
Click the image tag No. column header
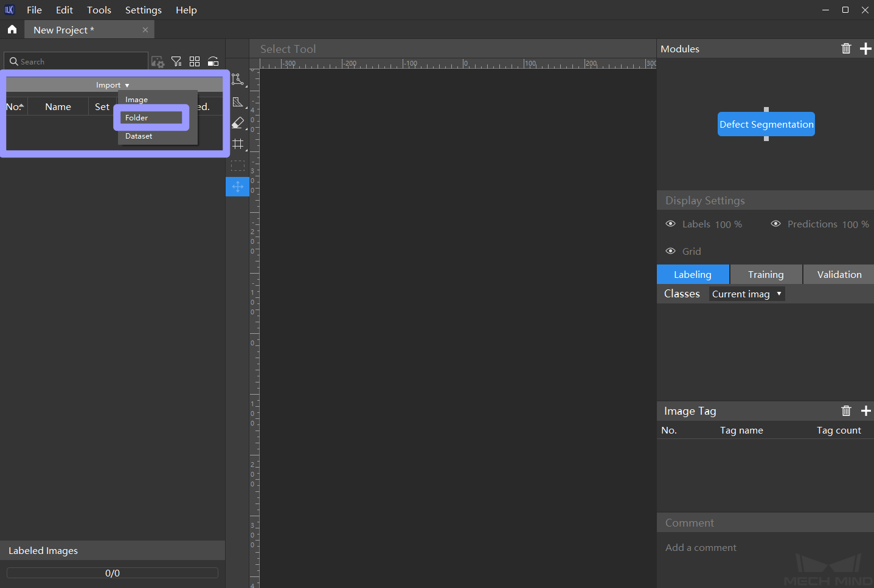pos(669,430)
